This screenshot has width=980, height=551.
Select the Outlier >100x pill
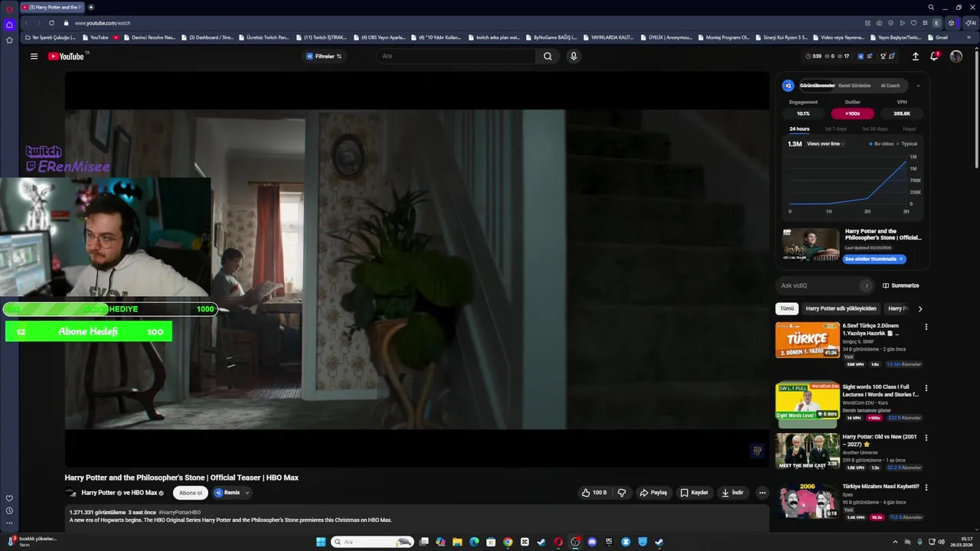point(852,113)
